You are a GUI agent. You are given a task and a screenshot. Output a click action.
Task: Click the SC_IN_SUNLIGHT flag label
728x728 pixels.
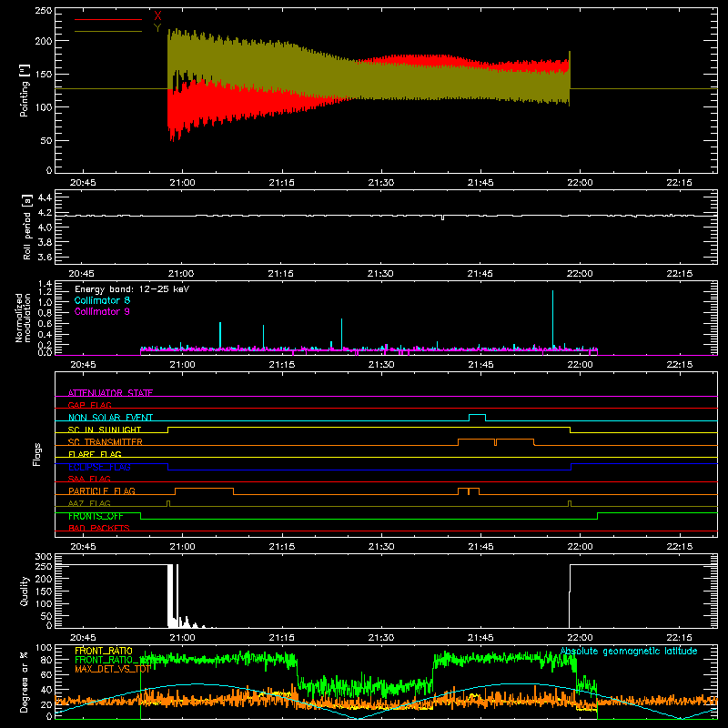pos(105,430)
